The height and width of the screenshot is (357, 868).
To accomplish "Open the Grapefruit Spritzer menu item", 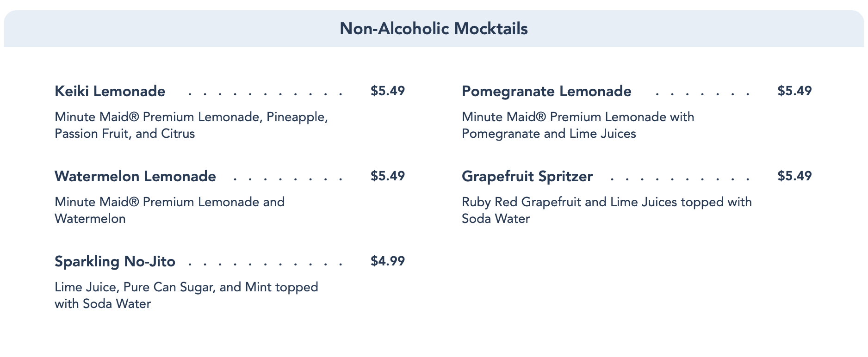I will point(527,176).
